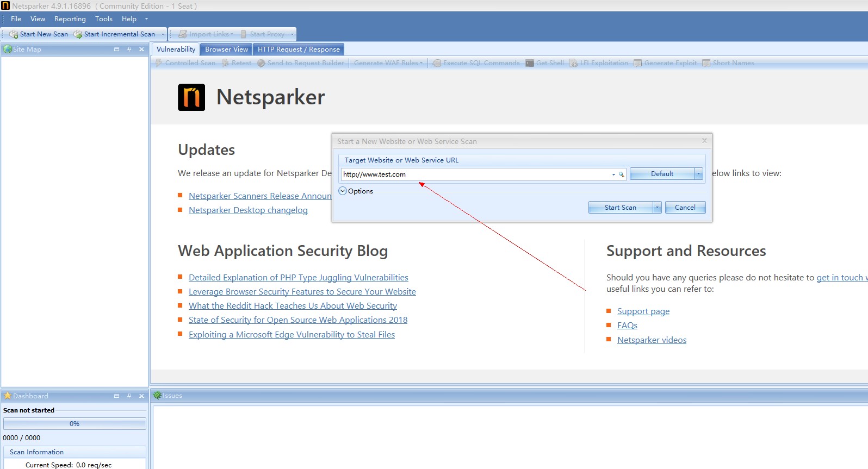Close the Start a New Scan dialog
868x469 pixels.
click(x=704, y=140)
